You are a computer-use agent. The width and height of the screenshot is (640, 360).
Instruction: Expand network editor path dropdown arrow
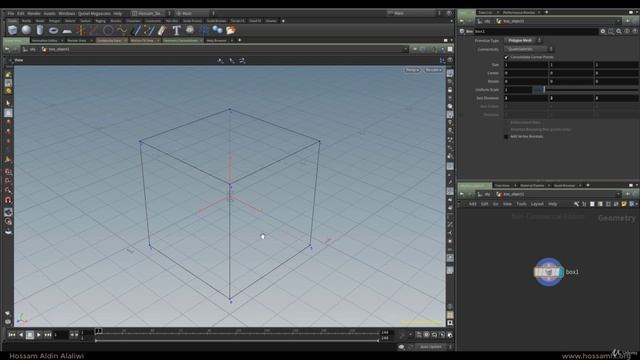[x=618, y=194]
